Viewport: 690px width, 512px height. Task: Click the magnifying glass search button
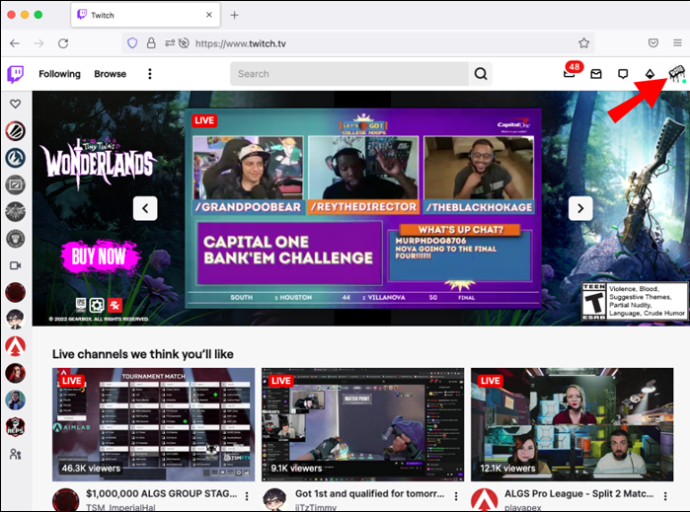click(x=481, y=74)
